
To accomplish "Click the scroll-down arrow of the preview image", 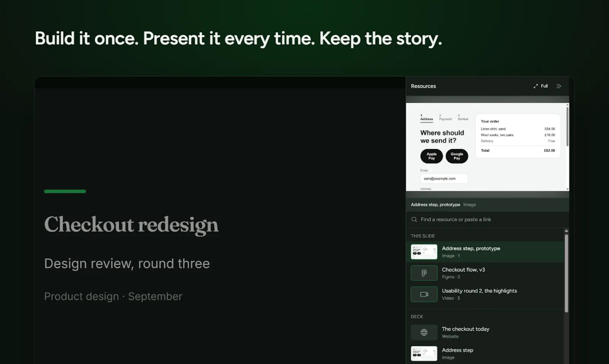I will [568, 189].
